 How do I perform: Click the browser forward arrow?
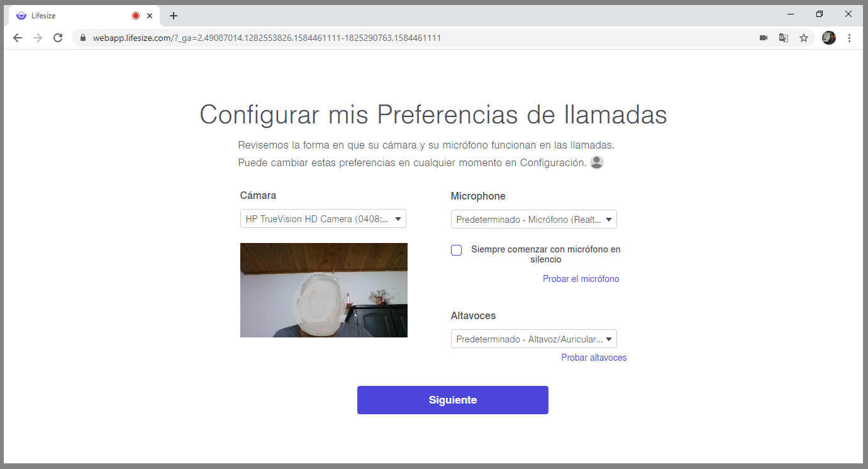click(38, 38)
